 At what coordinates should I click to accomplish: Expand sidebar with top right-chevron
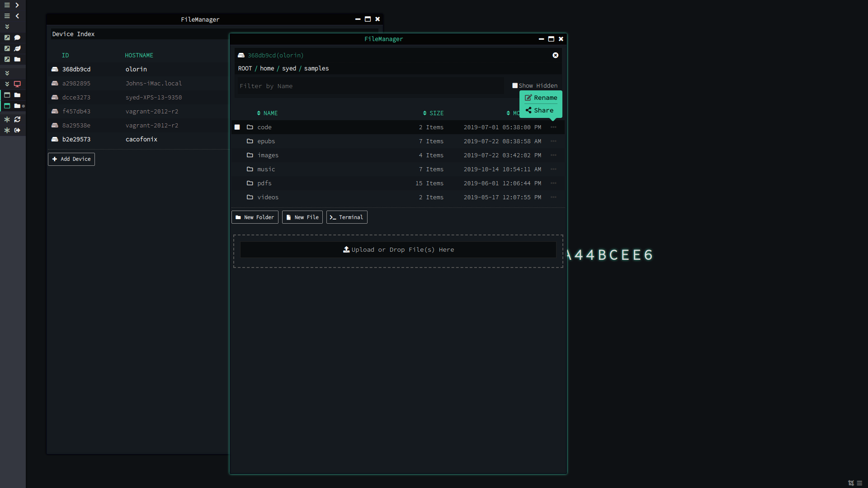17,5
